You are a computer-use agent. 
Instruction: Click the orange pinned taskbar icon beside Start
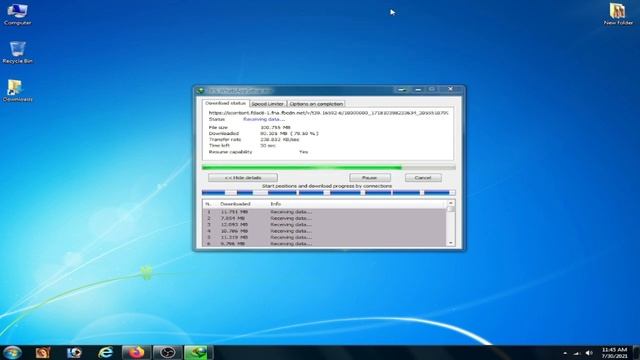point(43,352)
